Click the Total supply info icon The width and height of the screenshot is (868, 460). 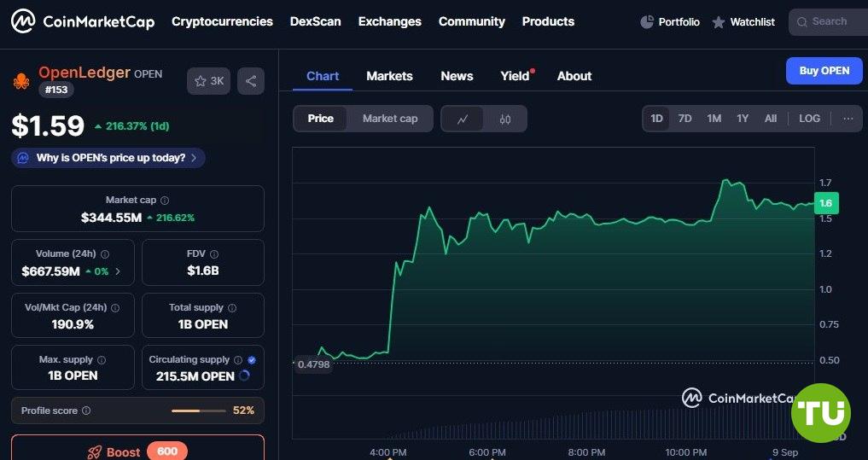coord(232,308)
